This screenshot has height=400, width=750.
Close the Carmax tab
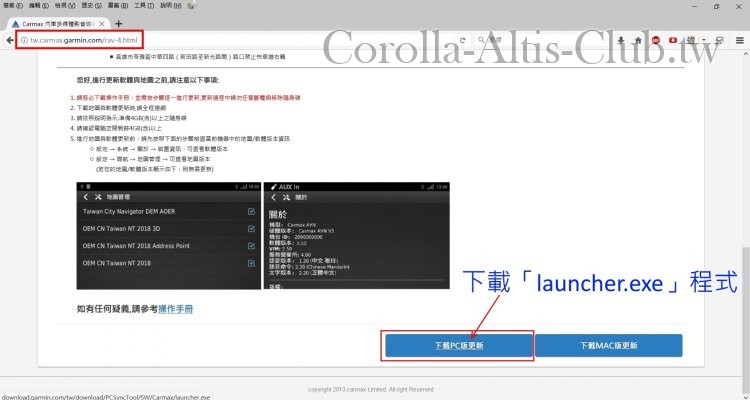102,23
